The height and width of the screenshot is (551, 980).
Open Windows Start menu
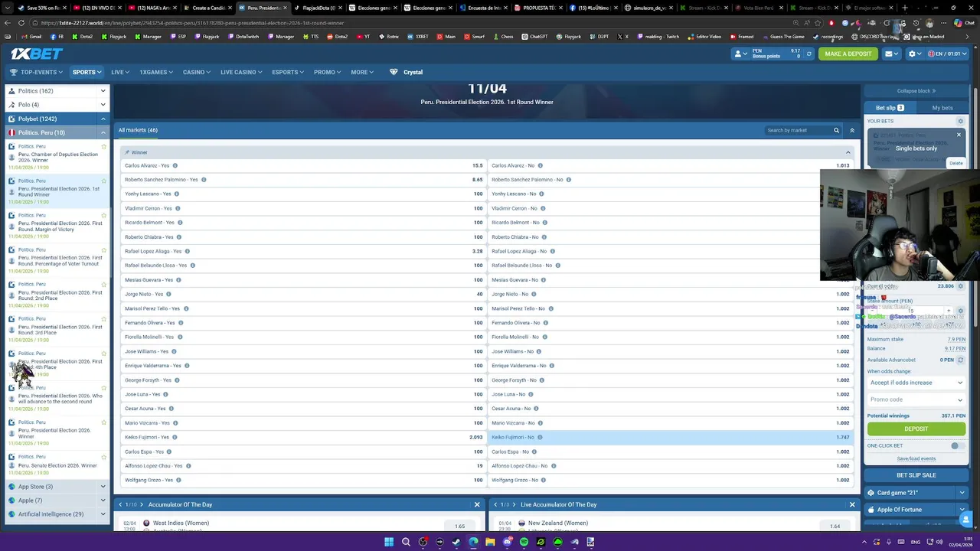click(x=389, y=542)
